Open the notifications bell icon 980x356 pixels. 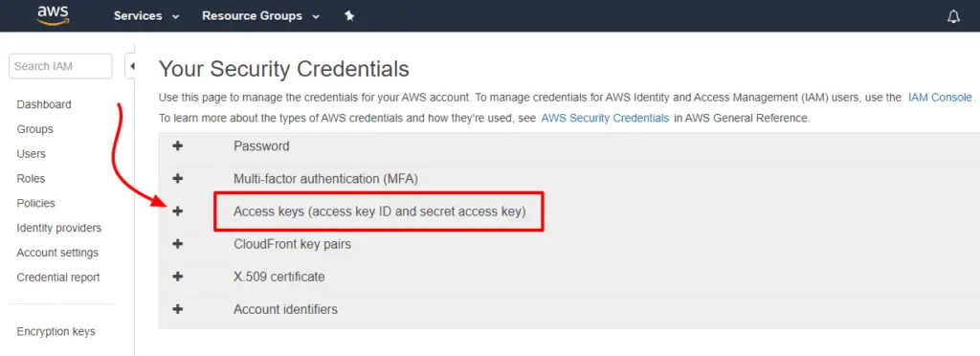point(953,17)
